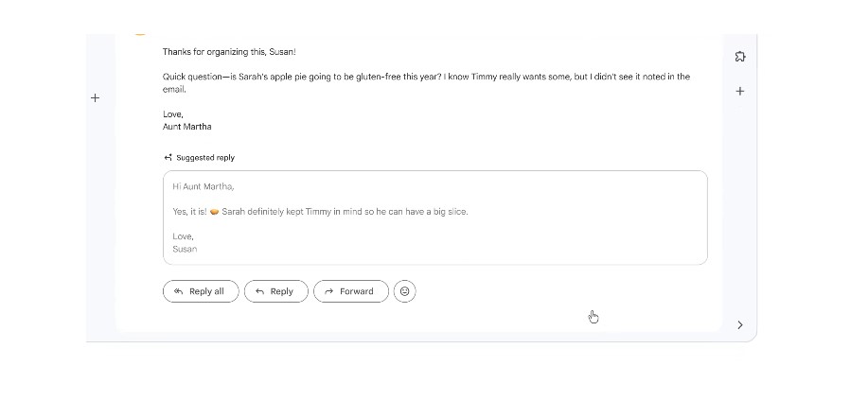This screenshot has width=868, height=418.
Task: Click the 'Susan' signature in suggested reply
Action: pyautogui.click(x=185, y=249)
